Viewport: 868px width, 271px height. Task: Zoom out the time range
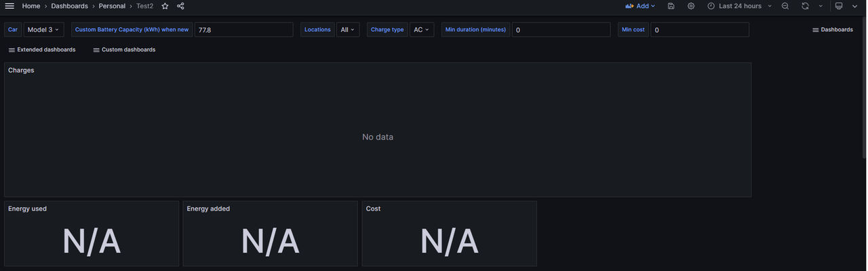click(785, 6)
